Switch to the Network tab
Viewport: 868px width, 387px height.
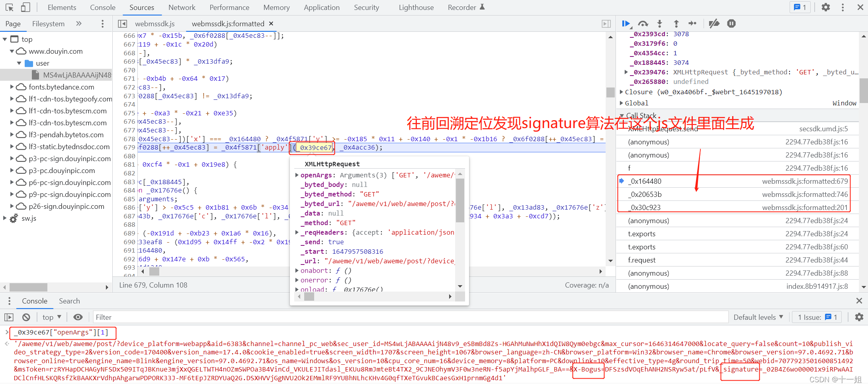pos(182,8)
